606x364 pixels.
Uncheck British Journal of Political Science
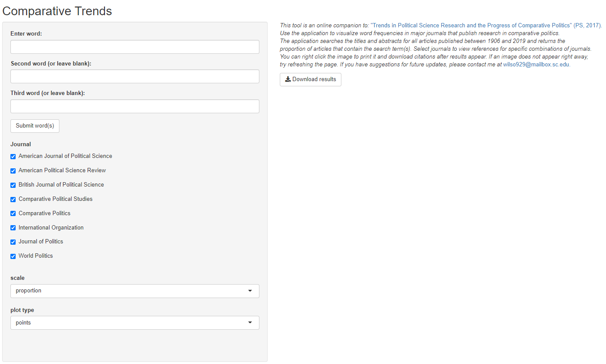click(x=13, y=185)
